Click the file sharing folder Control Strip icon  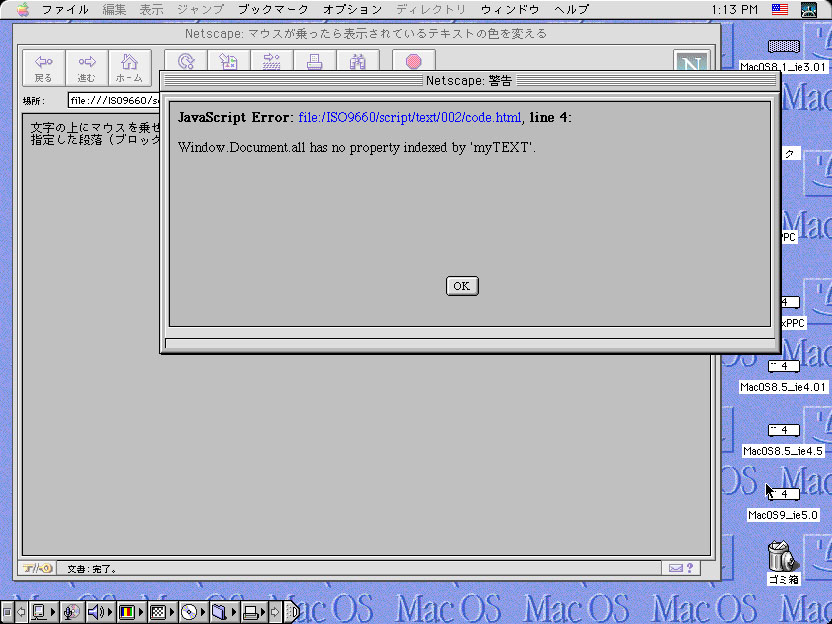223,612
